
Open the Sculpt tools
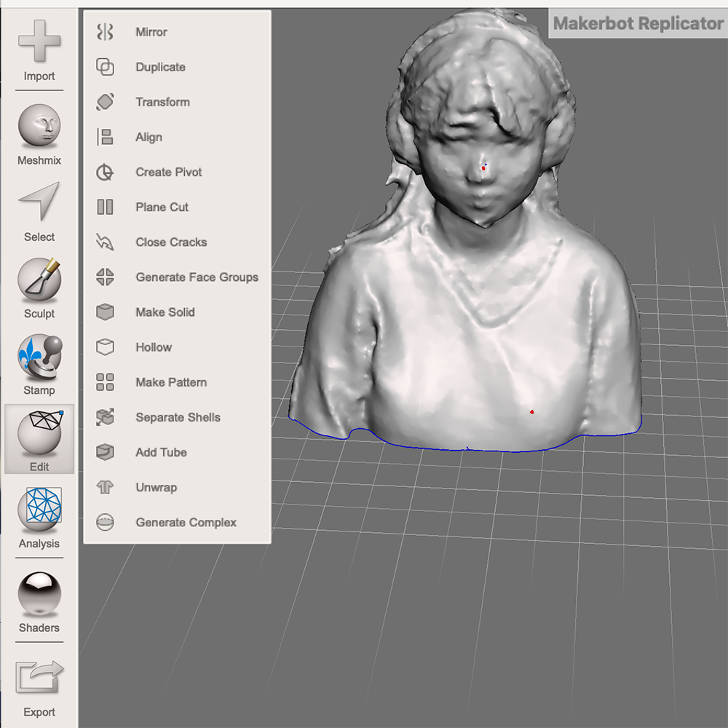point(39,286)
